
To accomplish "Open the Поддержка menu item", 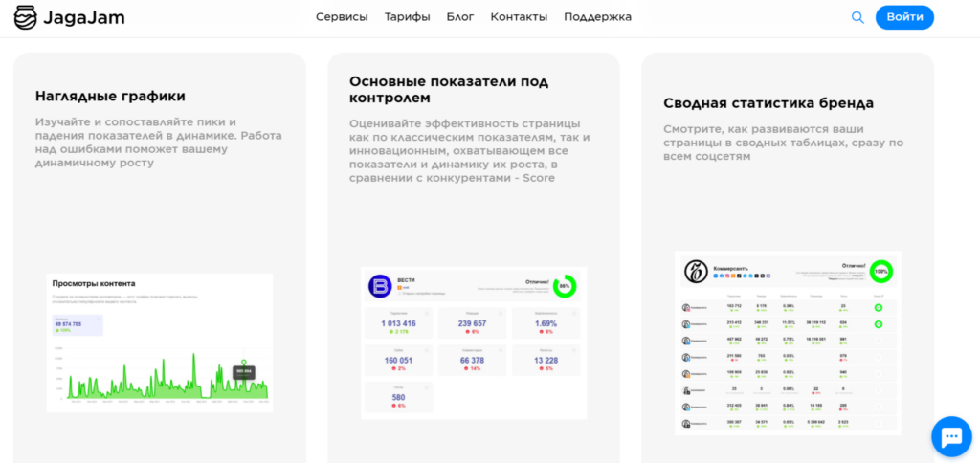I will point(597,17).
